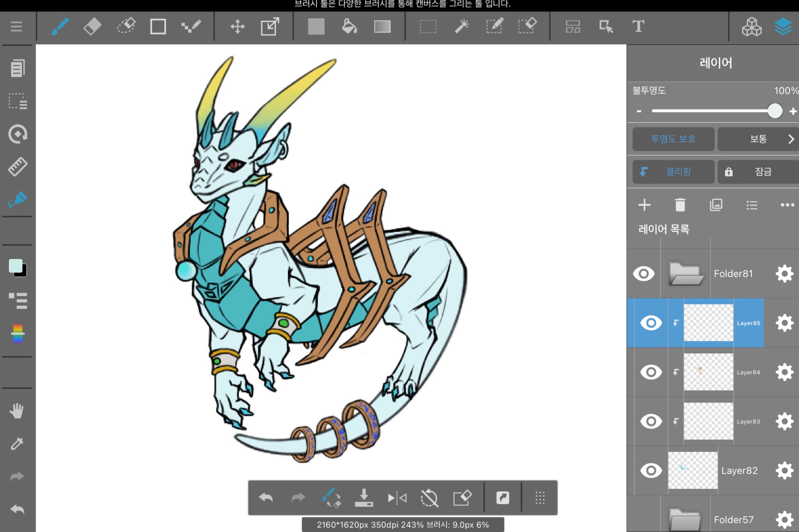Select the Brush tool in top toolbar

(x=60, y=27)
